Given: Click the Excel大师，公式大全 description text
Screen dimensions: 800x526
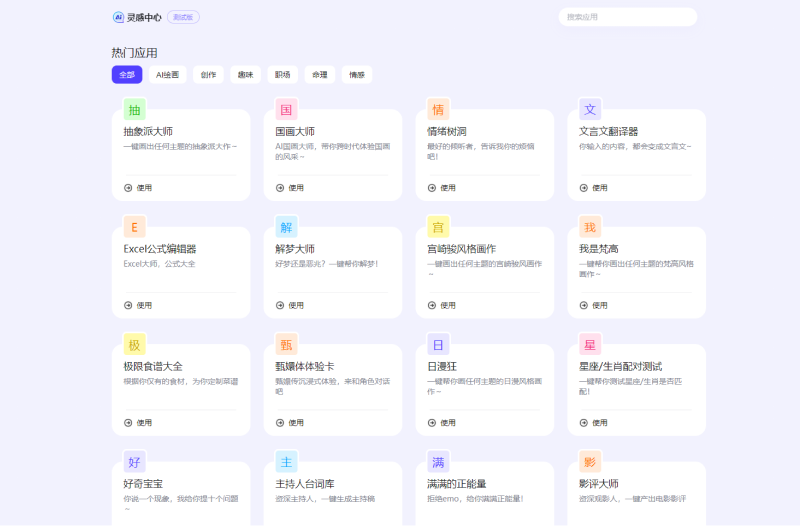Looking at the screenshot, I should (x=159, y=264).
